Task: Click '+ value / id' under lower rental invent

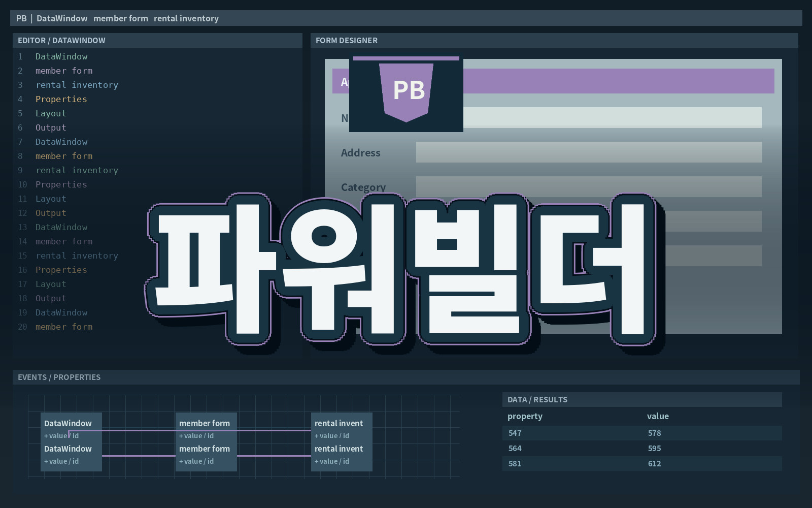Action: 332,461
